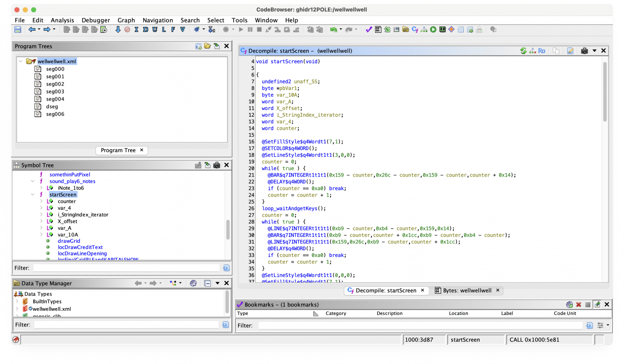Rerun the last script with the green play icon
The image size is (624, 364).
tap(433, 29)
